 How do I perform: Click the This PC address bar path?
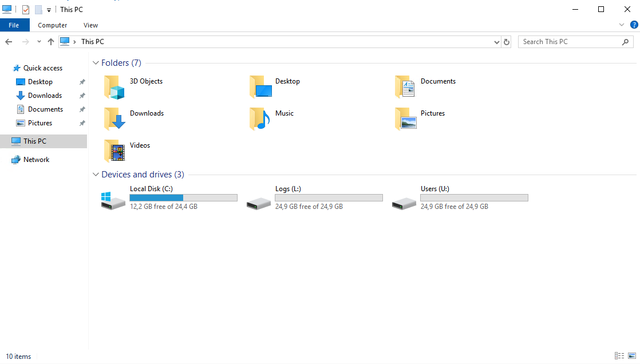[x=93, y=42]
